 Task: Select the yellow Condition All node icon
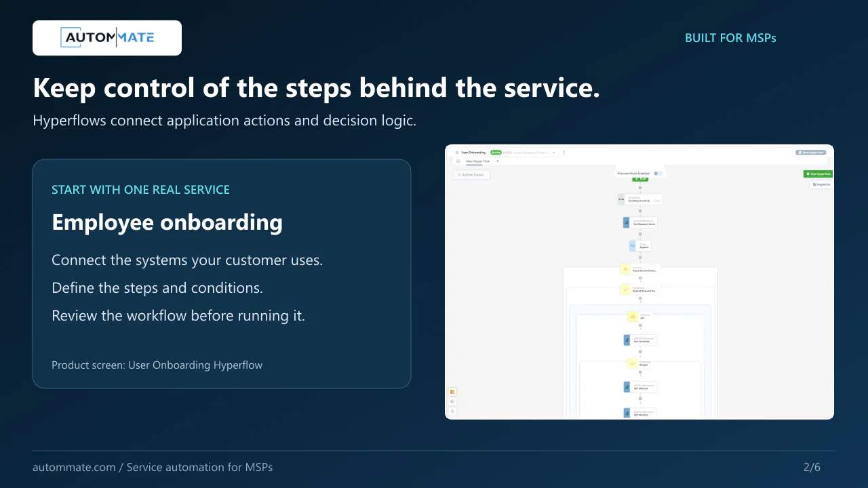tap(632, 316)
